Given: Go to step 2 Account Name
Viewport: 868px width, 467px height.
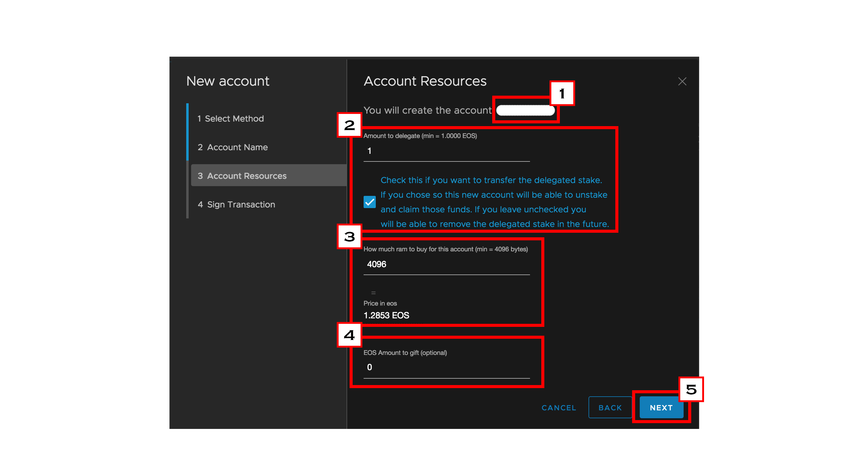Looking at the screenshot, I should (x=233, y=147).
